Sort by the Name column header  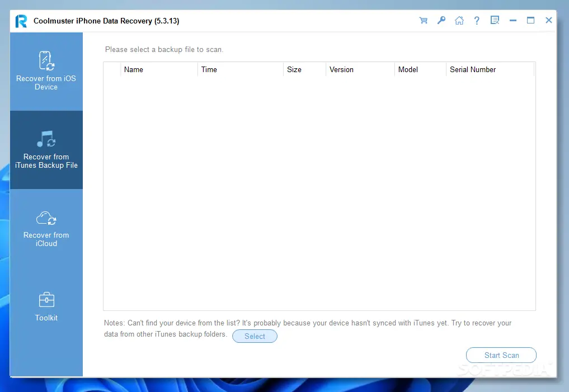[x=159, y=70]
